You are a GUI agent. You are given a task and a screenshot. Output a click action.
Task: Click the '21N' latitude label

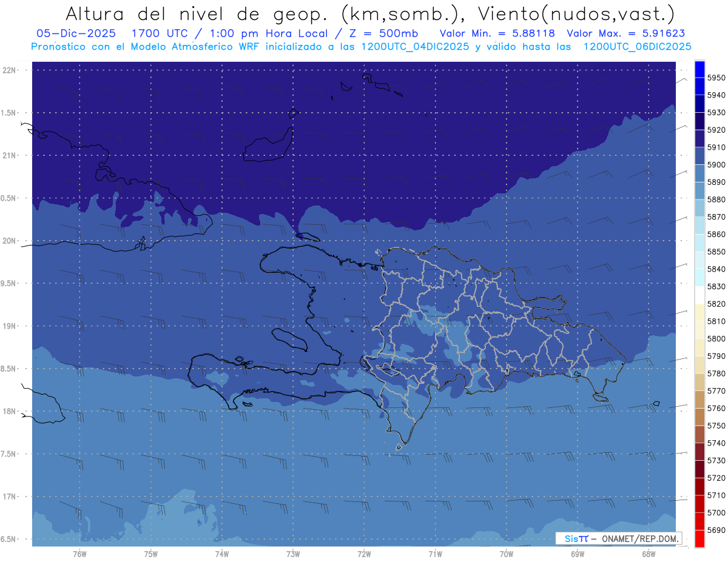(x=10, y=156)
